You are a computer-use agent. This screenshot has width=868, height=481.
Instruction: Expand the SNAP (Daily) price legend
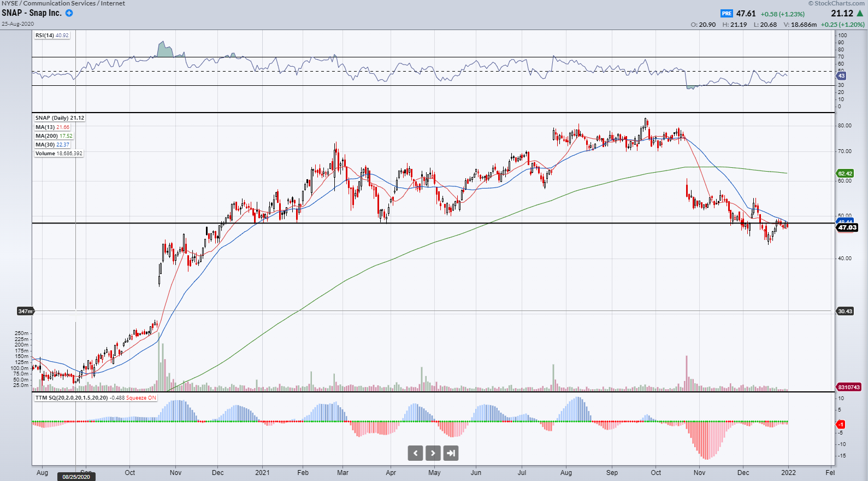pyautogui.click(x=60, y=118)
